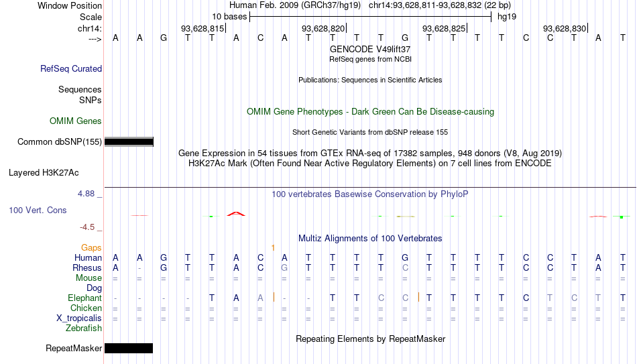
Task: Click the RefSeq genes from NCBI title
Action: [370, 59]
